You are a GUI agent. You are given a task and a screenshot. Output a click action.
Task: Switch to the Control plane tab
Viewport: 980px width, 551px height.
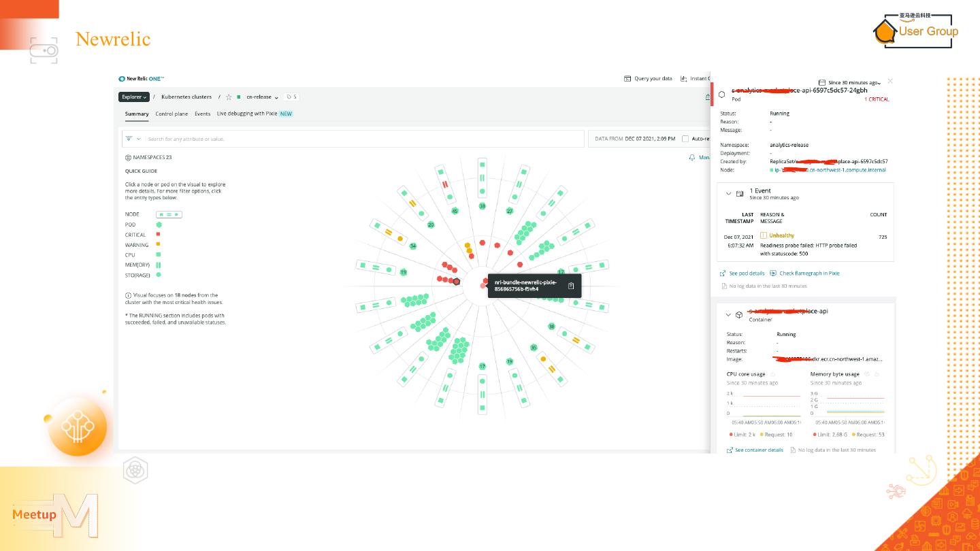(x=171, y=114)
